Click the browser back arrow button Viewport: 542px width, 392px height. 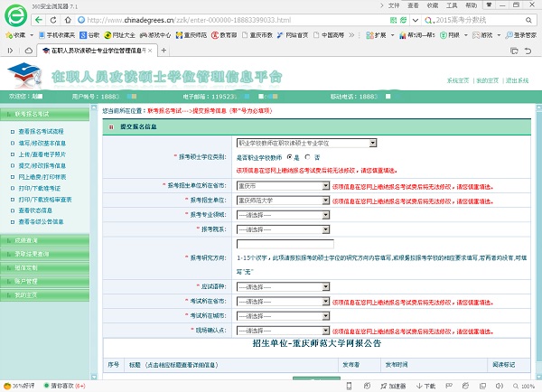(39, 20)
